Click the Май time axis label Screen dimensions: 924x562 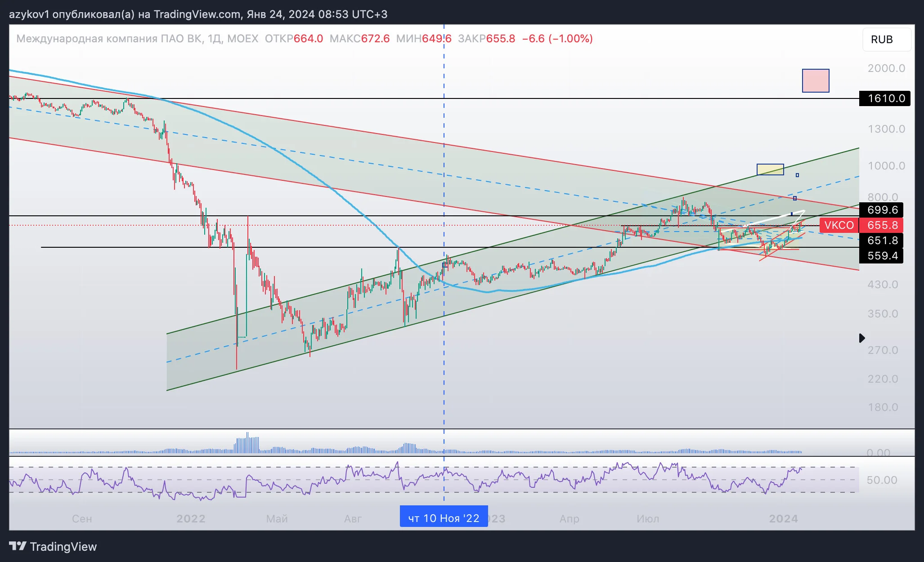[277, 519]
